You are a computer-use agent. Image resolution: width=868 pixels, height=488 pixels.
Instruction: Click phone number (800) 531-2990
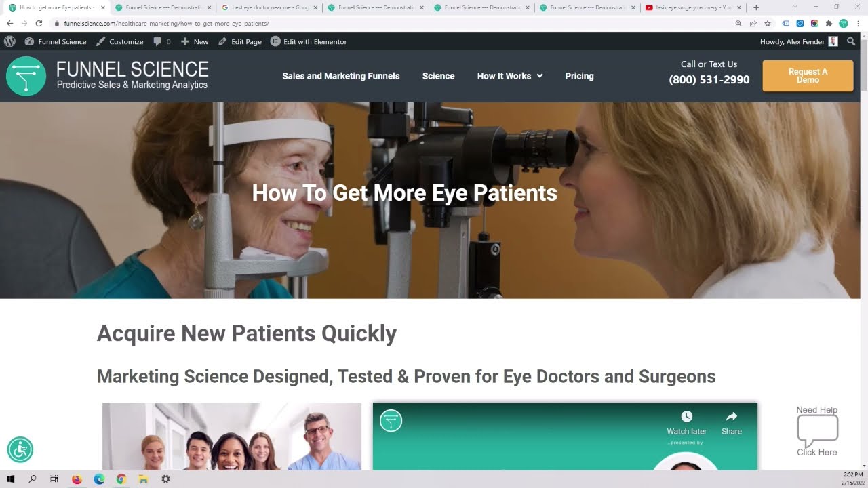709,80
